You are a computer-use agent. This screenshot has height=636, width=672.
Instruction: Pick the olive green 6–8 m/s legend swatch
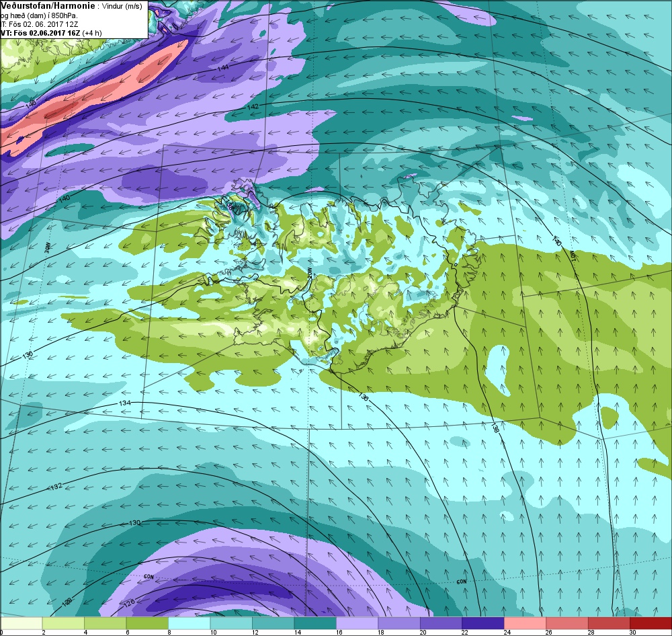pos(147,623)
